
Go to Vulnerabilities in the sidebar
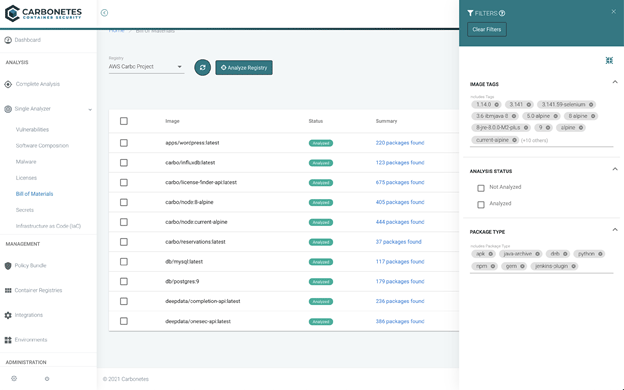[x=32, y=130]
